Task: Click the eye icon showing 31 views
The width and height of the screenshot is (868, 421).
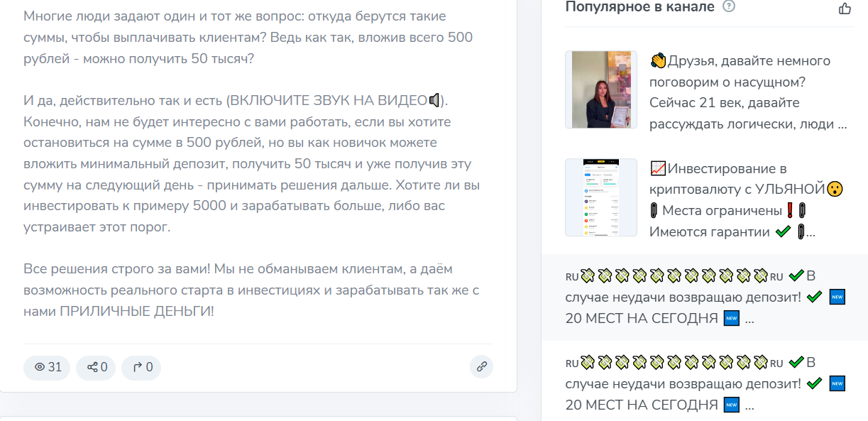Action: pos(46,368)
